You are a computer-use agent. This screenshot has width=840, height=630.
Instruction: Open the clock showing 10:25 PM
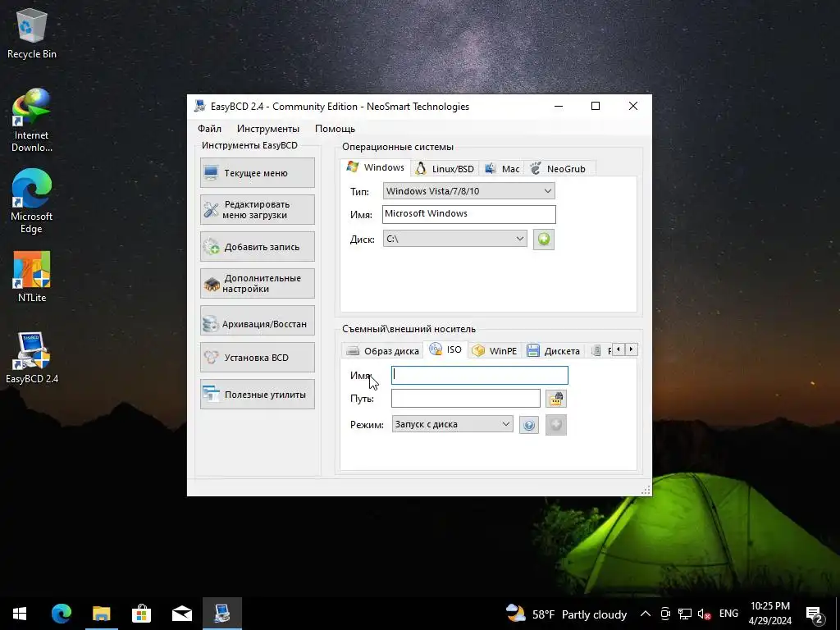point(769,614)
